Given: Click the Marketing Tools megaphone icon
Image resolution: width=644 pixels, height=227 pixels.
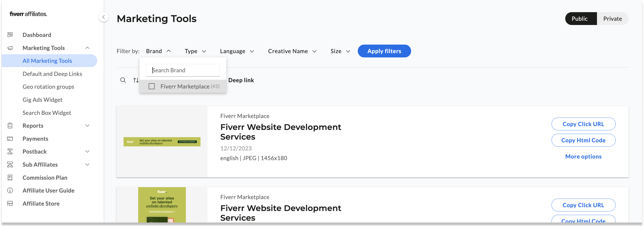Looking at the screenshot, I should tap(10, 48).
